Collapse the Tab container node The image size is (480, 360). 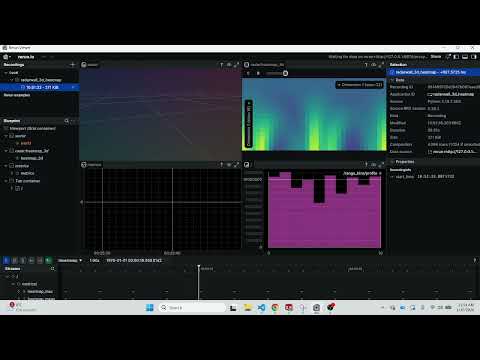(x=6, y=181)
